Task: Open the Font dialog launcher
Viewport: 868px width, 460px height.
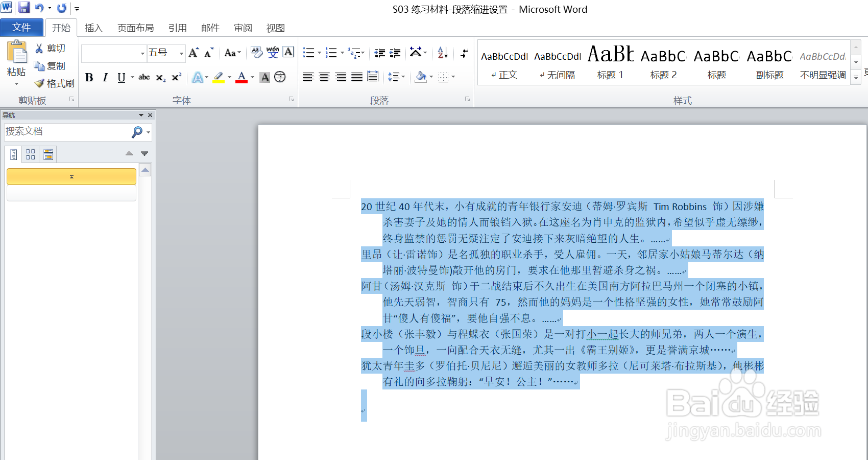Action: 292,99
